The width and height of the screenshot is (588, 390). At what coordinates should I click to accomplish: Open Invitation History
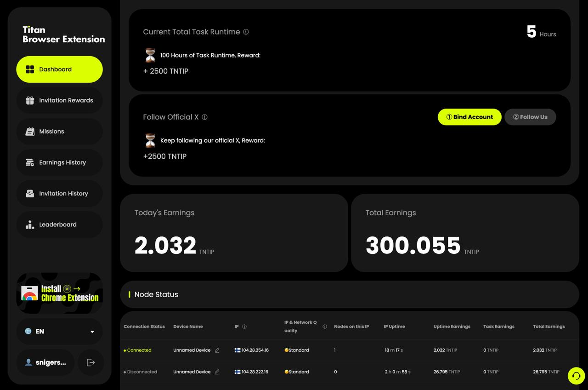point(59,194)
